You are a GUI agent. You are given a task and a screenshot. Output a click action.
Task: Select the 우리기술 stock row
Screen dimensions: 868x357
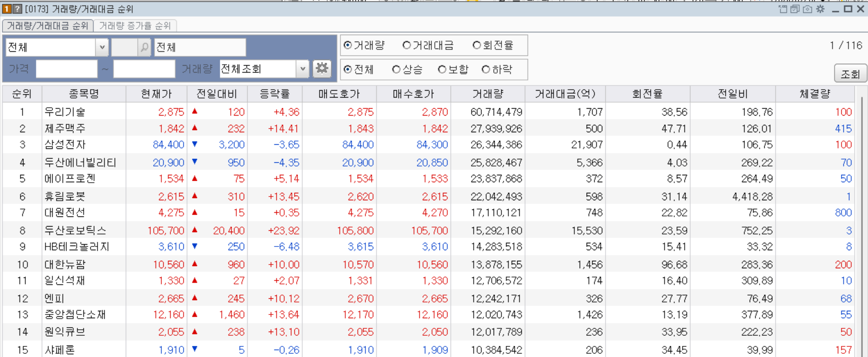(x=428, y=112)
